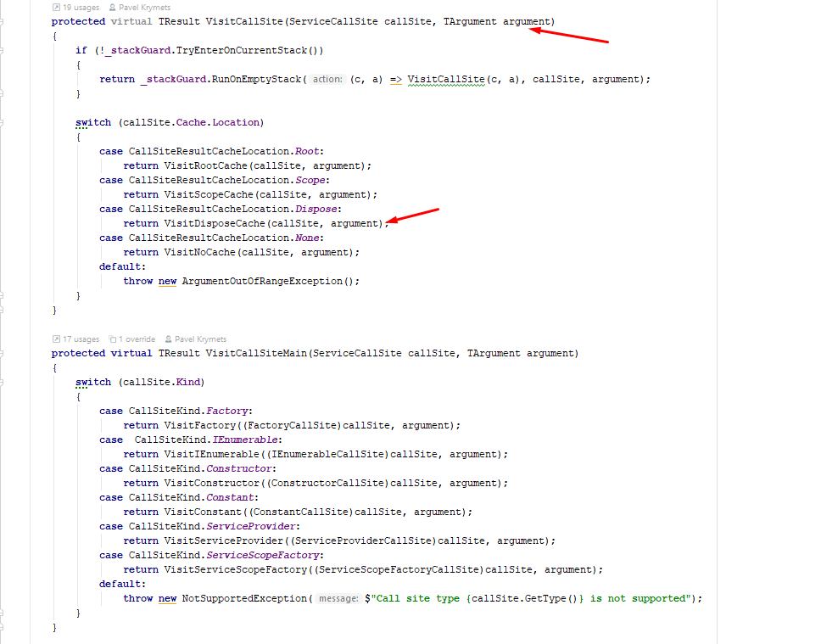Open the "17 usages" code lens
821x644 pixels.
(81, 339)
